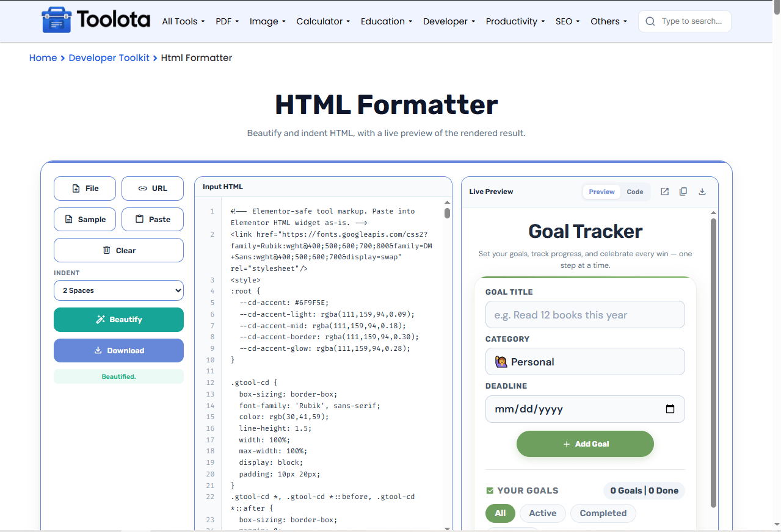Paste HTML from clipboard button
The width and height of the screenshot is (781, 532).
click(153, 220)
